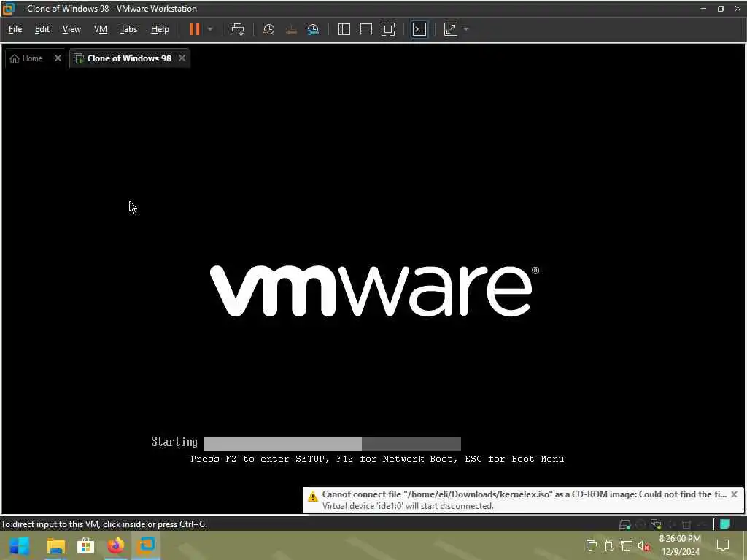Click the 'Cannot connect file' warning message text

tap(524, 494)
